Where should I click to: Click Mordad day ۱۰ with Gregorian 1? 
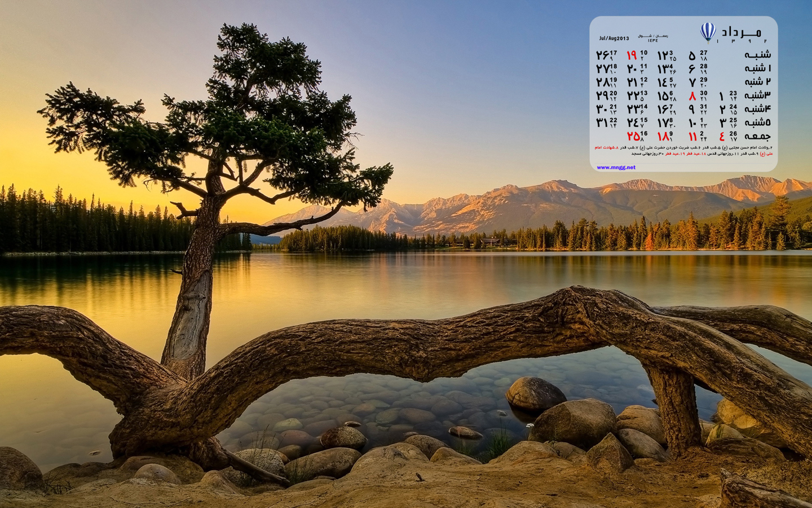point(698,123)
